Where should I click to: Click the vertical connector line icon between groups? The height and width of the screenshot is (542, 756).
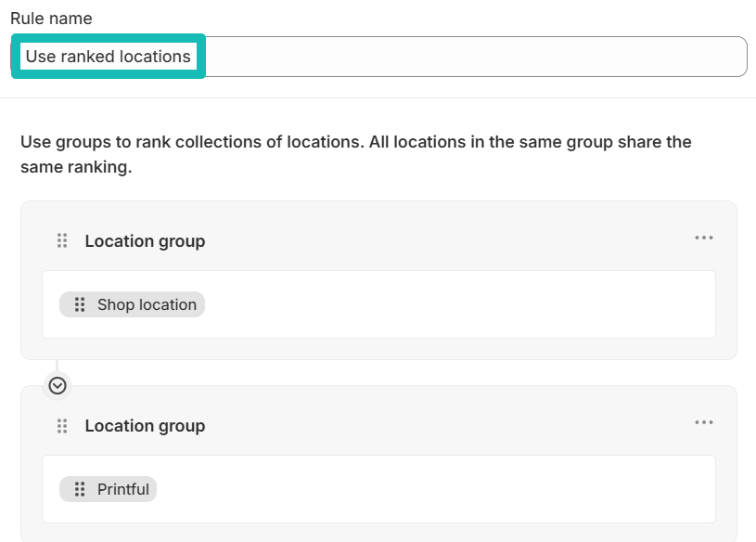[x=58, y=367]
